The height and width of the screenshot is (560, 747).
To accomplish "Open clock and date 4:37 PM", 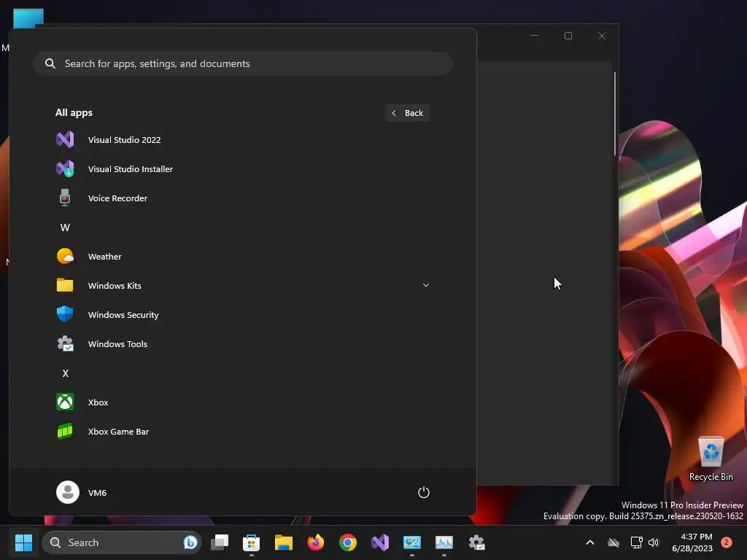I will coord(692,542).
